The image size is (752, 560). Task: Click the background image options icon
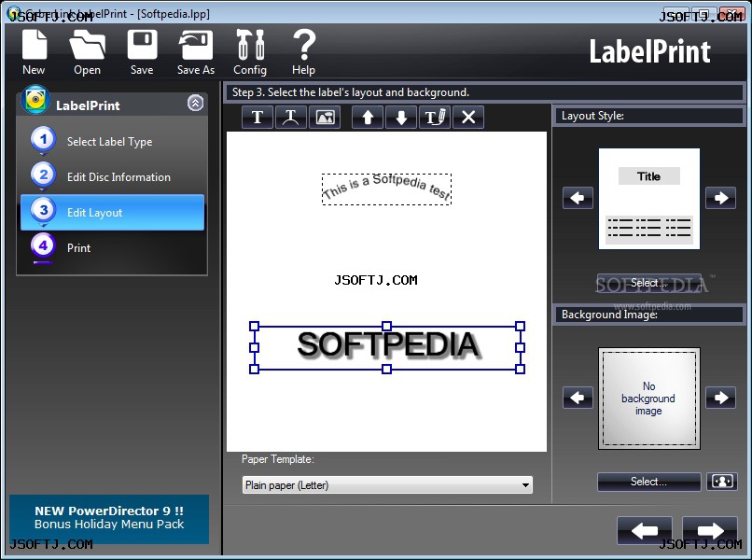(x=722, y=482)
